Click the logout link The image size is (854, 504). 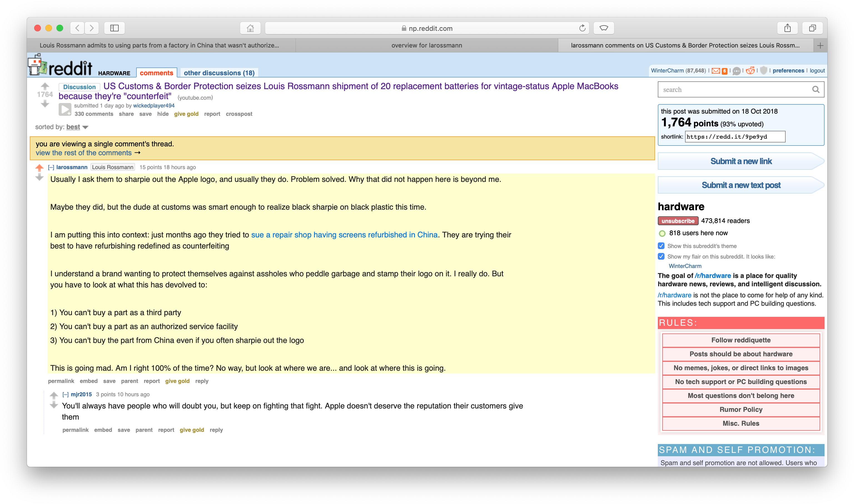(x=817, y=71)
